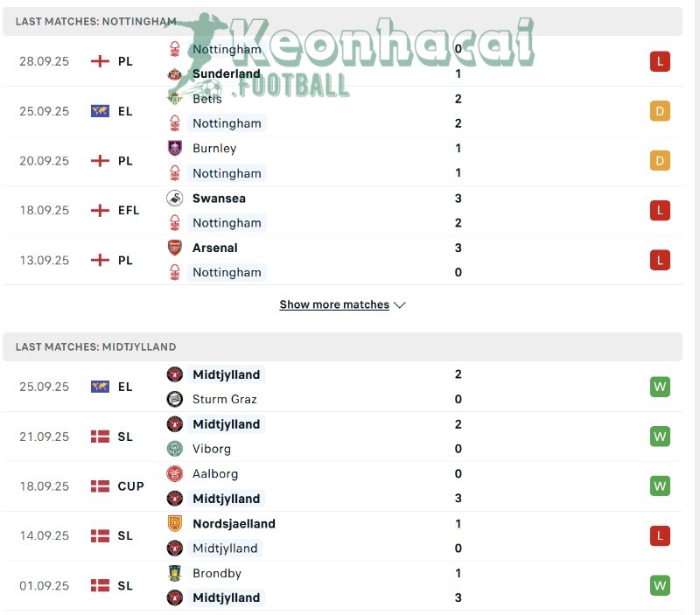Select the Arsenal club logo

[177, 248]
